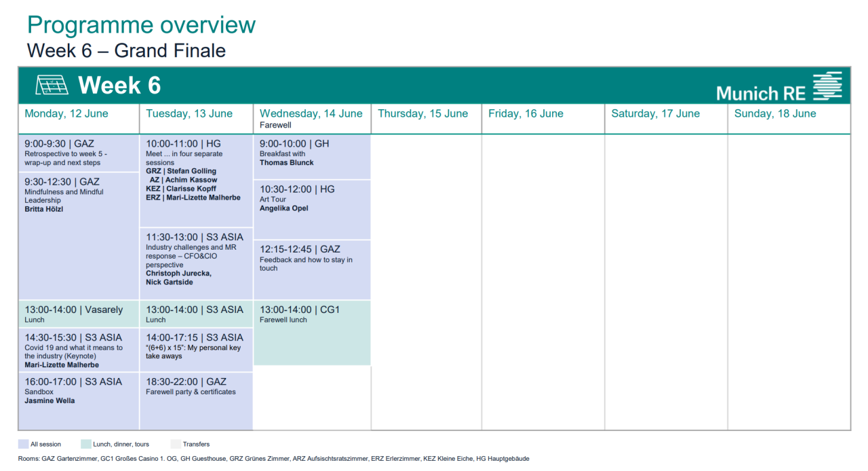Click the All session purple legend swatch

click(23, 445)
